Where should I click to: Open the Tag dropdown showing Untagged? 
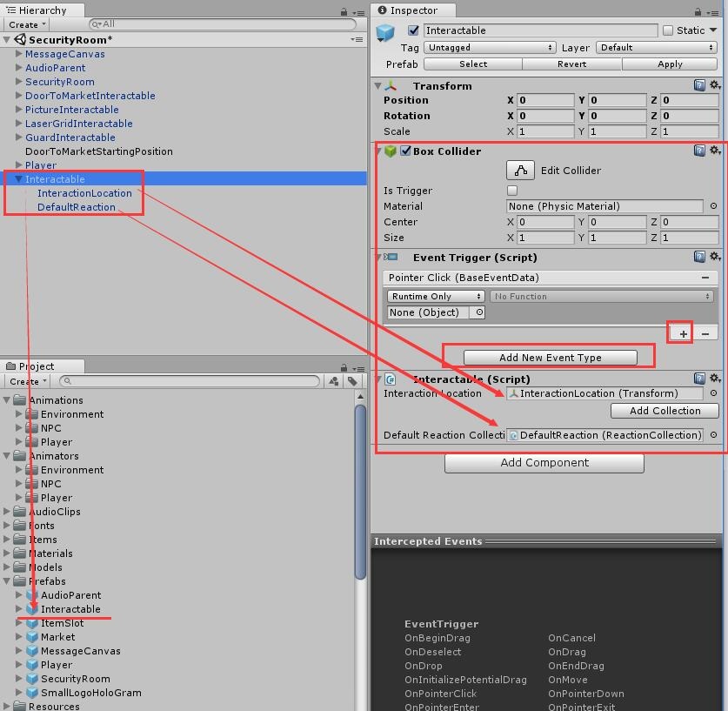tap(490, 47)
